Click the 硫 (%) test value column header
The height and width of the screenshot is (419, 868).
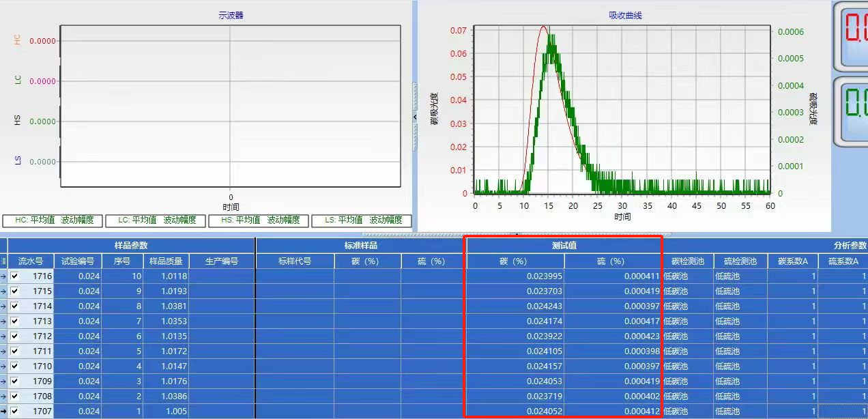[613, 261]
